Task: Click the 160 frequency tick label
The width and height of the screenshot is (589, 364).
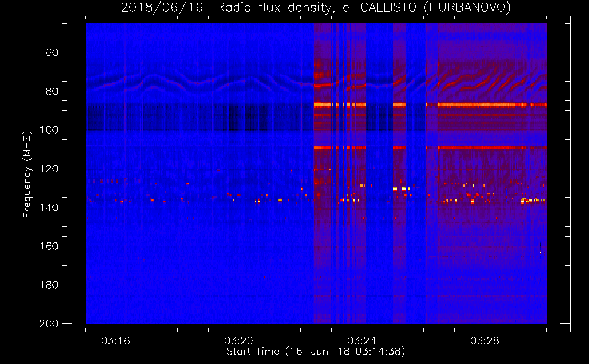Action: coord(49,246)
